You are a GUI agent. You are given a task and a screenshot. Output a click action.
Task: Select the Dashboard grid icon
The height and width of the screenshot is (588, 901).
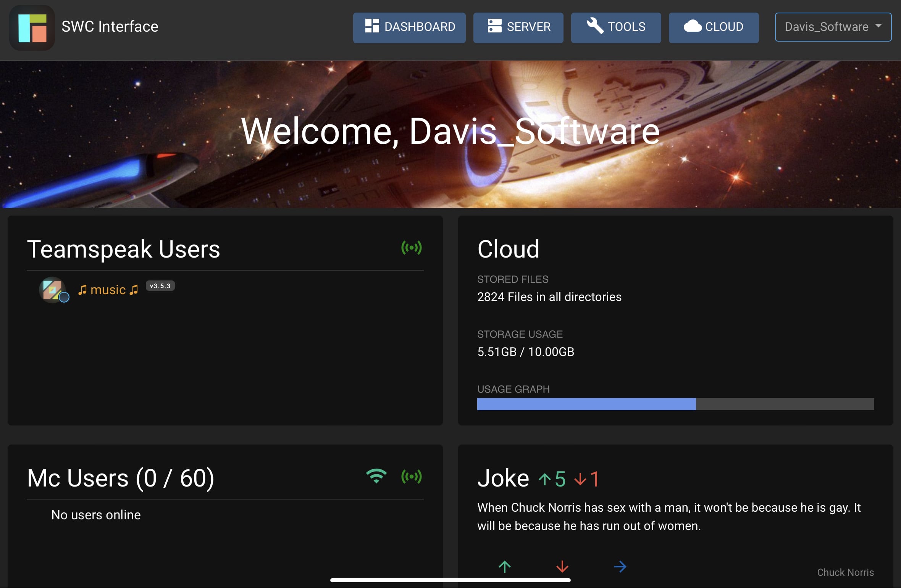(x=372, y=26)
